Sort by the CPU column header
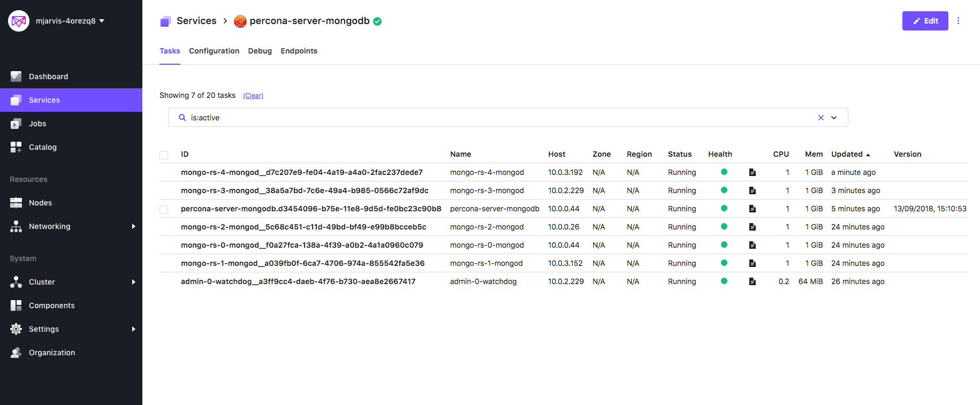Viewport: 980px width, 405px height. [x=781, y=154]
